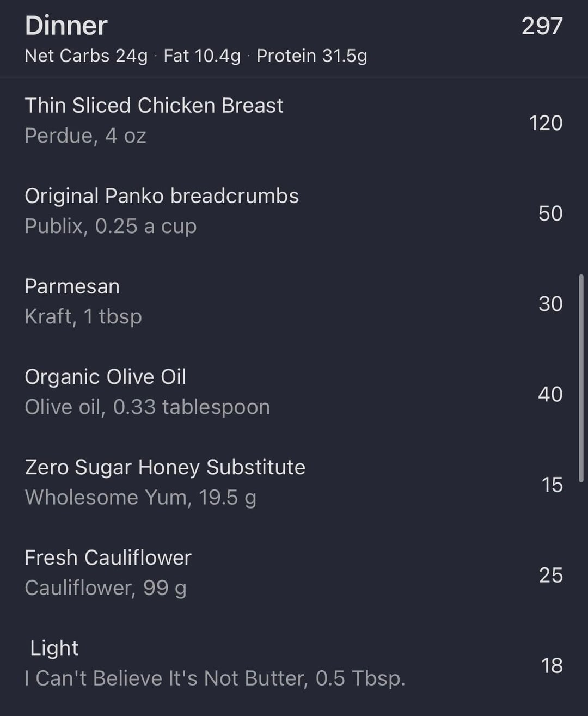
Task: Click the 297 total dinner calories
Action: coord(542,26)
